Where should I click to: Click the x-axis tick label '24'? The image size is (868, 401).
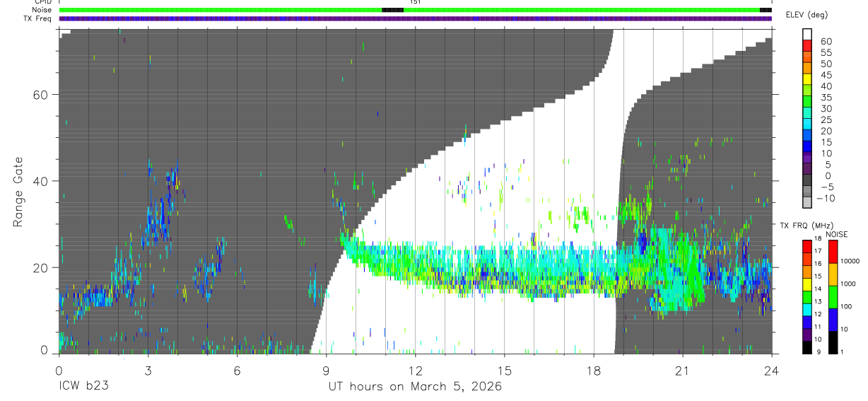click(x=772, y=370)
